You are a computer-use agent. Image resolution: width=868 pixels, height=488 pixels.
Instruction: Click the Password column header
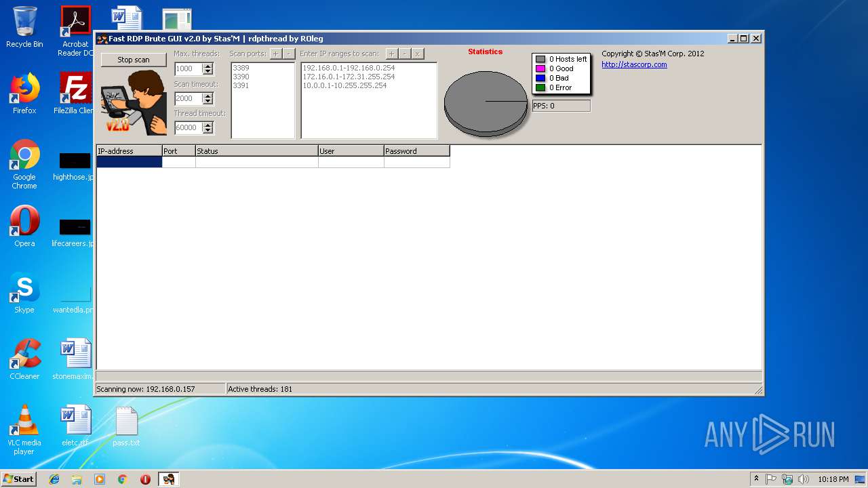click(416, 151)
